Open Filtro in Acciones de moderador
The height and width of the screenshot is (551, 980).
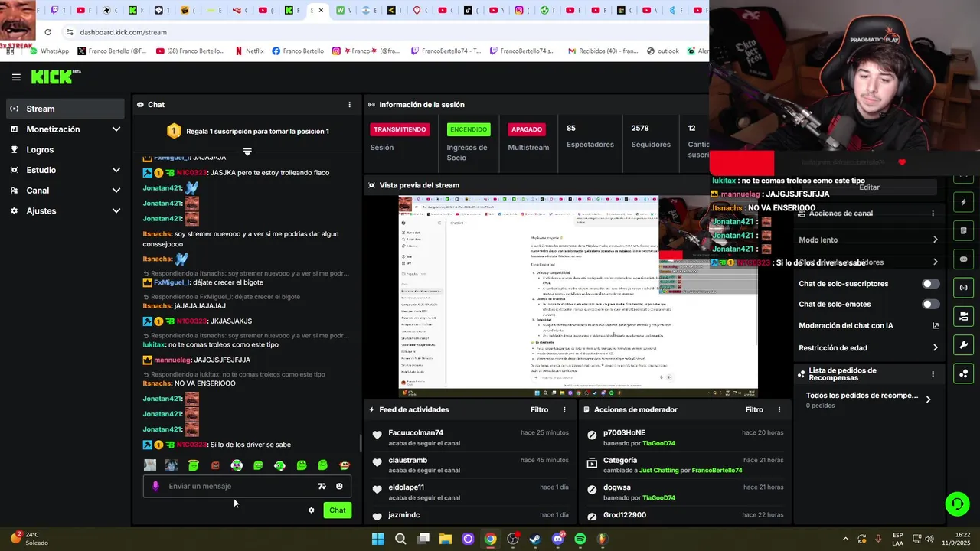click(754, 410)
